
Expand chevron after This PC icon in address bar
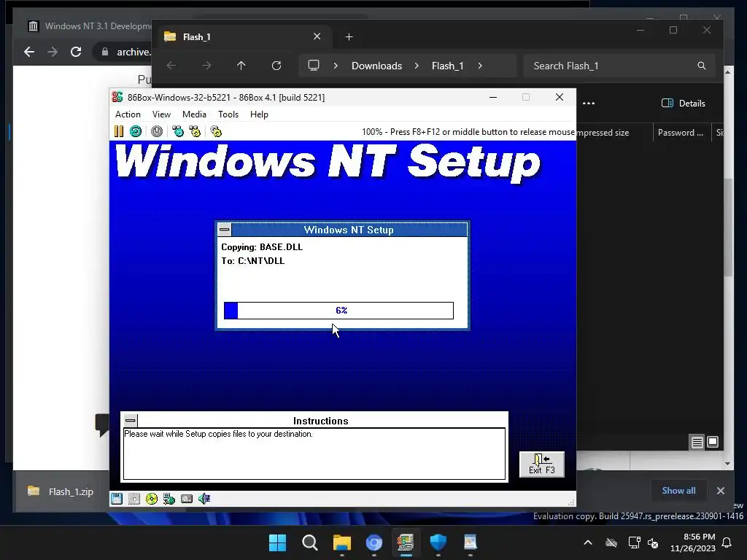[x=336, y=66]
